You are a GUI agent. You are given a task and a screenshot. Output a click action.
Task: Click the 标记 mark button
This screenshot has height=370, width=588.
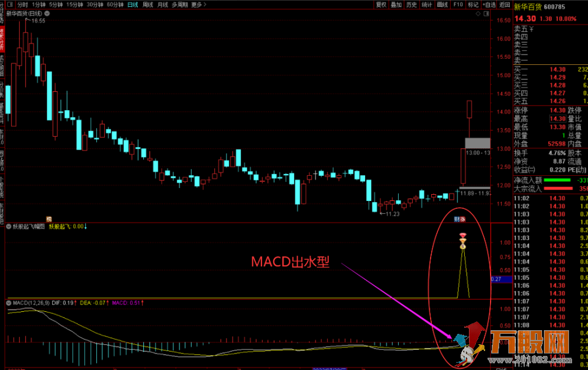473,4
